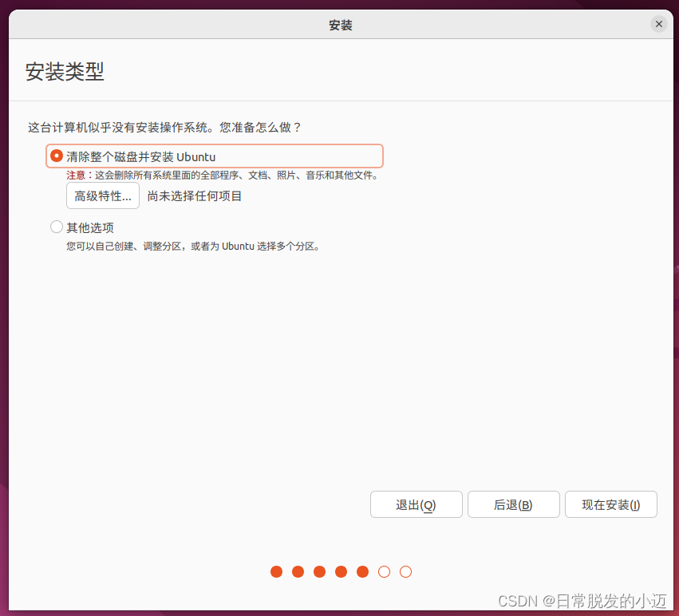
Task: Click the "安装类型" page heading
Action: pyautogui.click(x=65, y=72)
